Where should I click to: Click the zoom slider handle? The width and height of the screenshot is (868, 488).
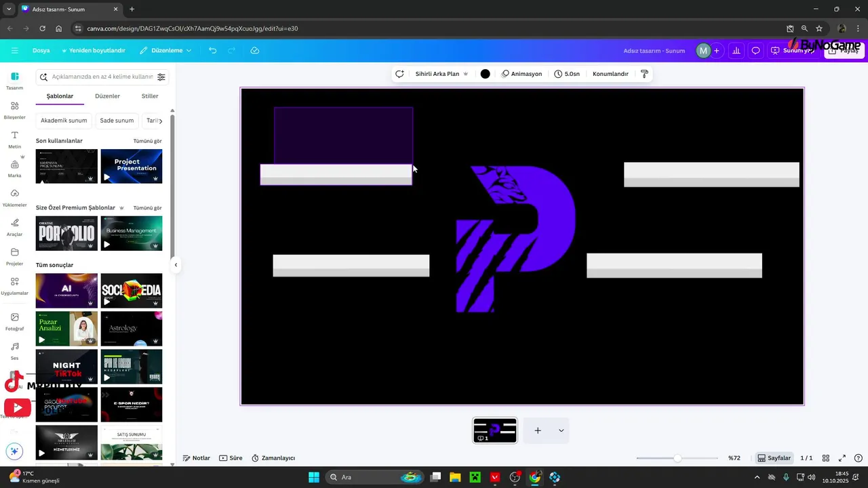tap(677, 458)
